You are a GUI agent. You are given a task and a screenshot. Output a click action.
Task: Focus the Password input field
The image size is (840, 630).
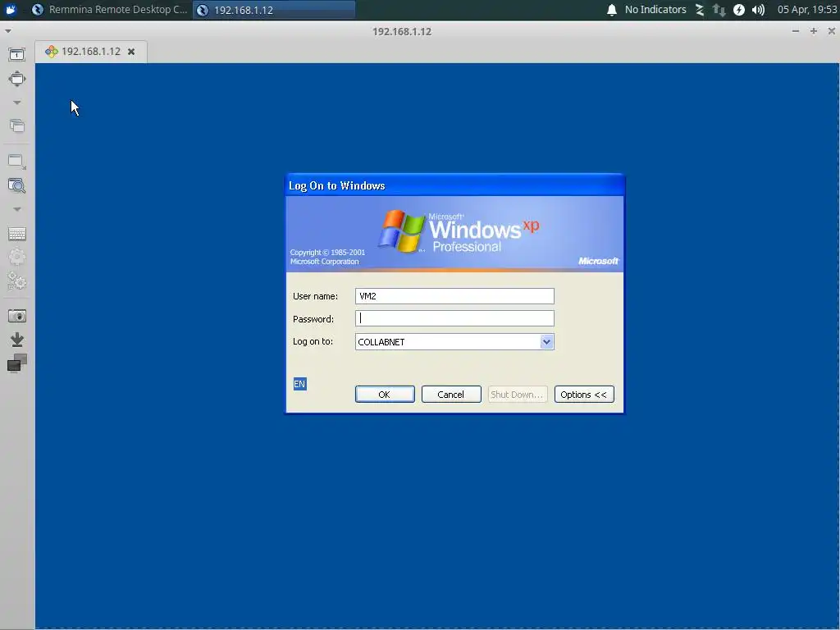454,319
